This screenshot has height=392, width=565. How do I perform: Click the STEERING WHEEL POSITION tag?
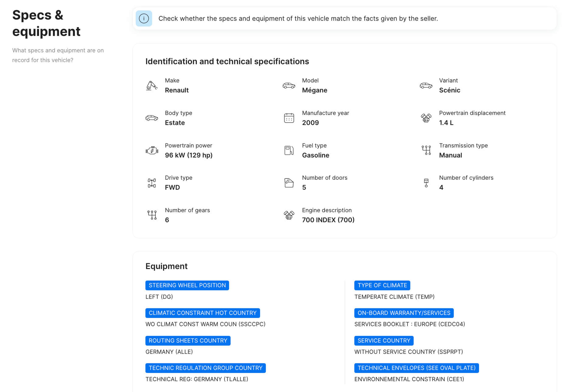[x=187, y=285]
